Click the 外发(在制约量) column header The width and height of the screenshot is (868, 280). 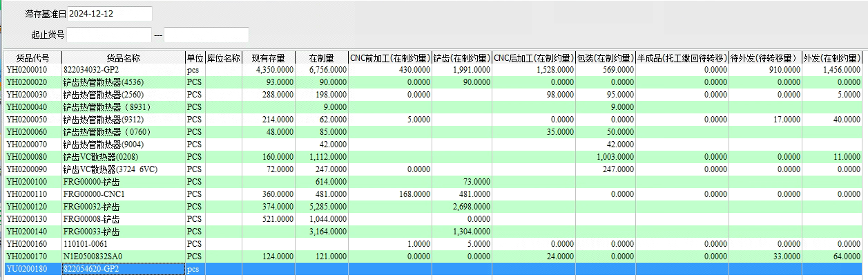(831, 58)
